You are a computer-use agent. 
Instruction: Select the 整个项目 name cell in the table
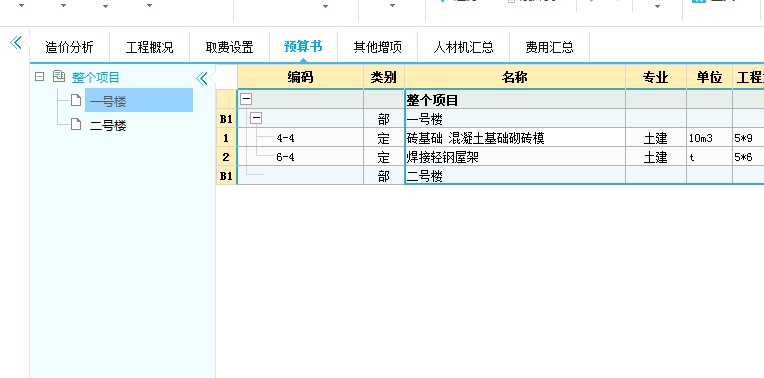pyautogui.click(x=515, y=100)
